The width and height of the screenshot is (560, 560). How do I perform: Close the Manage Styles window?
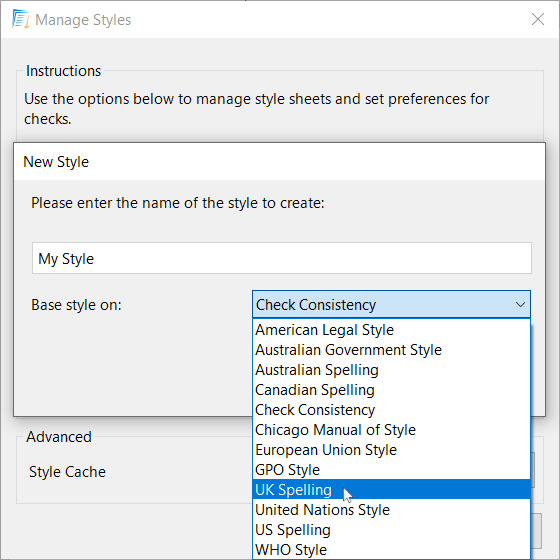(x=538, y=19)
